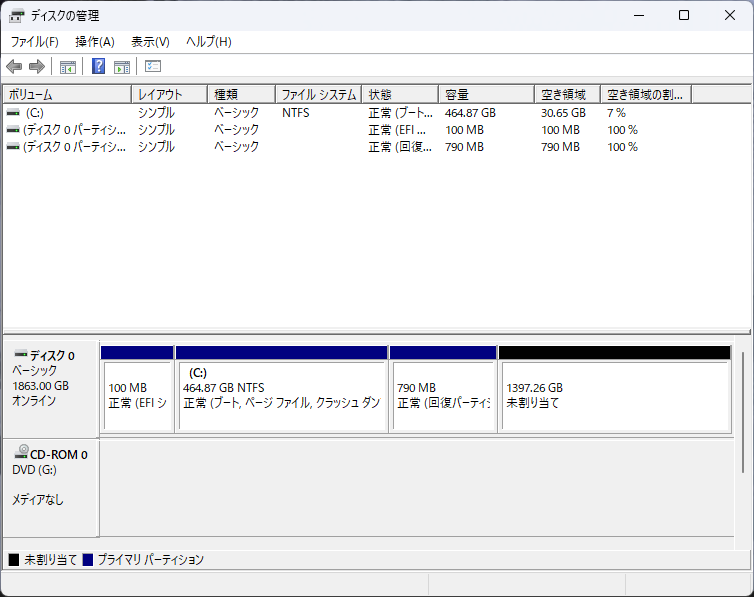Select the 100 MB EFI partition block

click(137, 395)
